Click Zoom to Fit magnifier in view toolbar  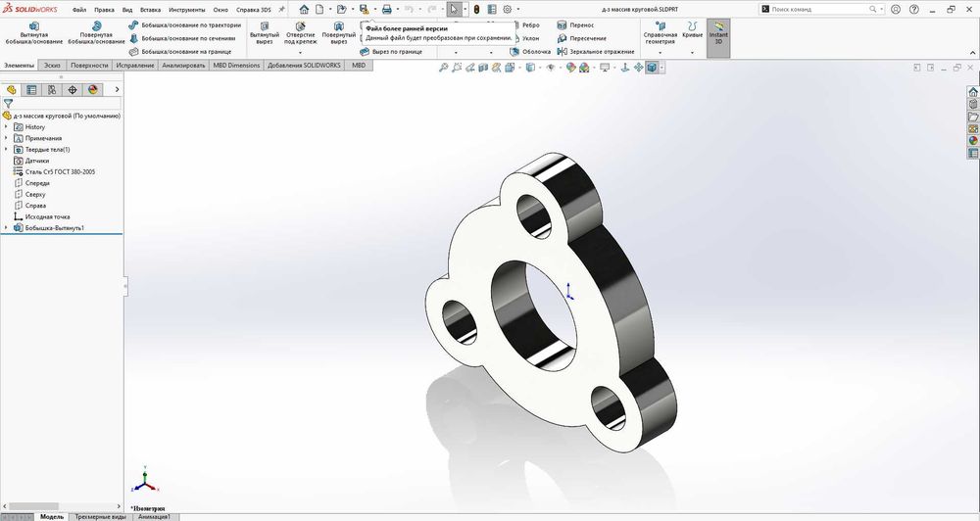[x=443, y=68]
